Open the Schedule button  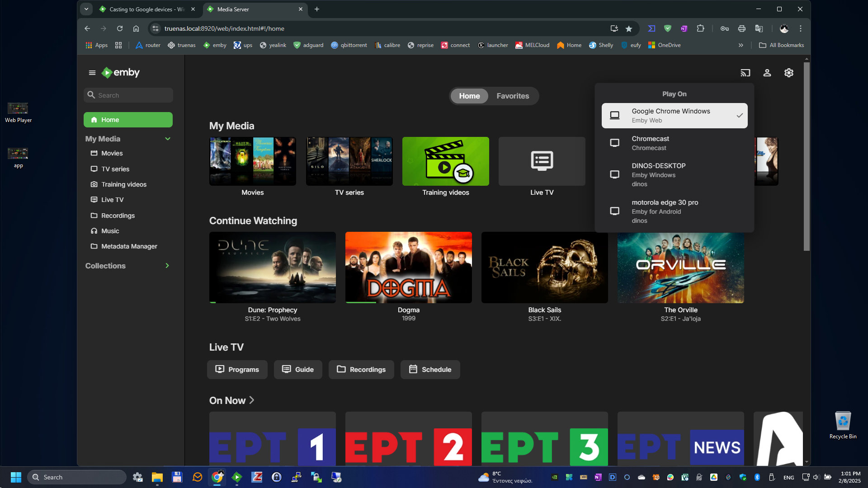430,370
